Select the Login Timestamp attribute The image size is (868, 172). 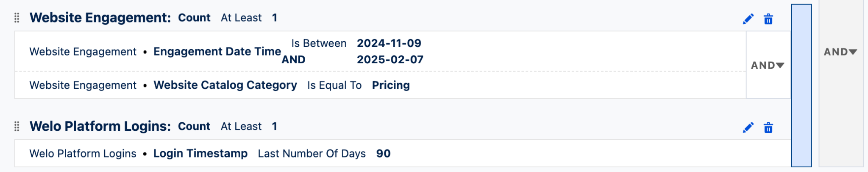(x=200, y=154)
